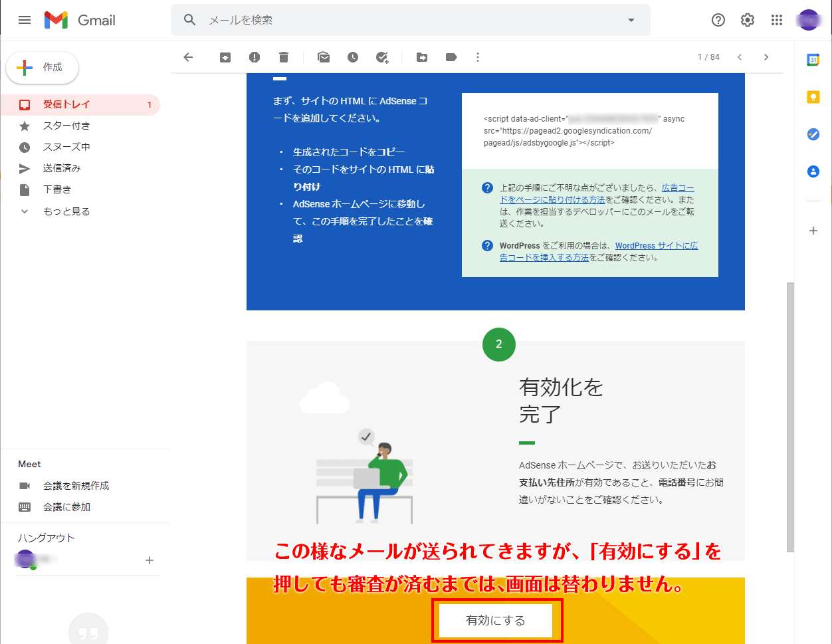The image size is (832, 644).
Task: Open the Google account avatar
Action: (x=809, y=20)
